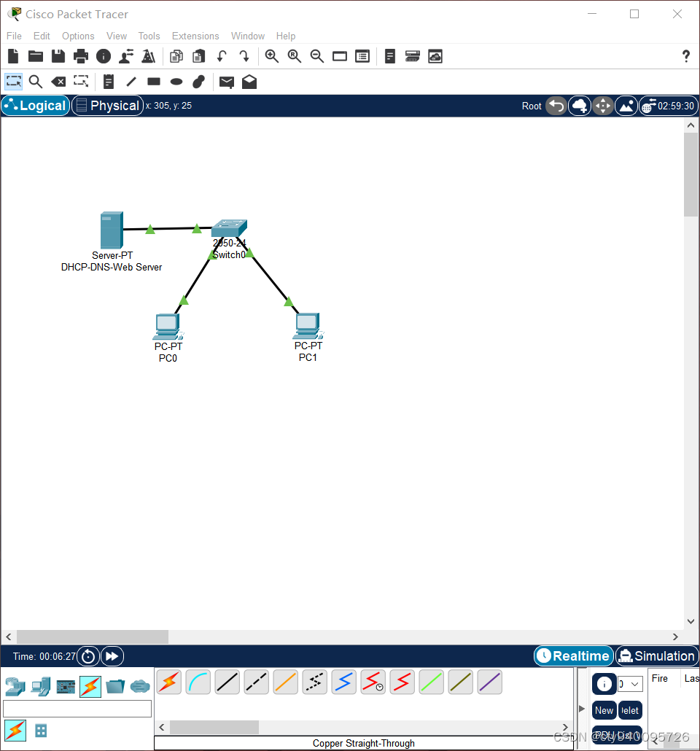The image size is (700, 751).
Task: Choose End Devices category
Action: click(41, 687)
